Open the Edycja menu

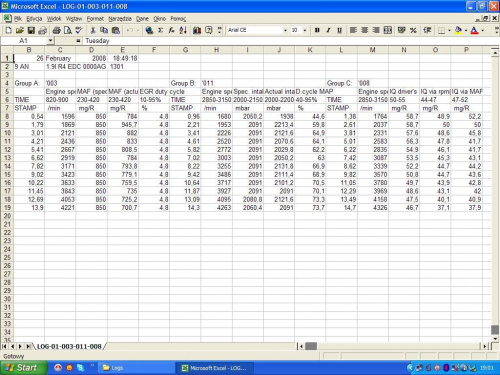point(34,19)
